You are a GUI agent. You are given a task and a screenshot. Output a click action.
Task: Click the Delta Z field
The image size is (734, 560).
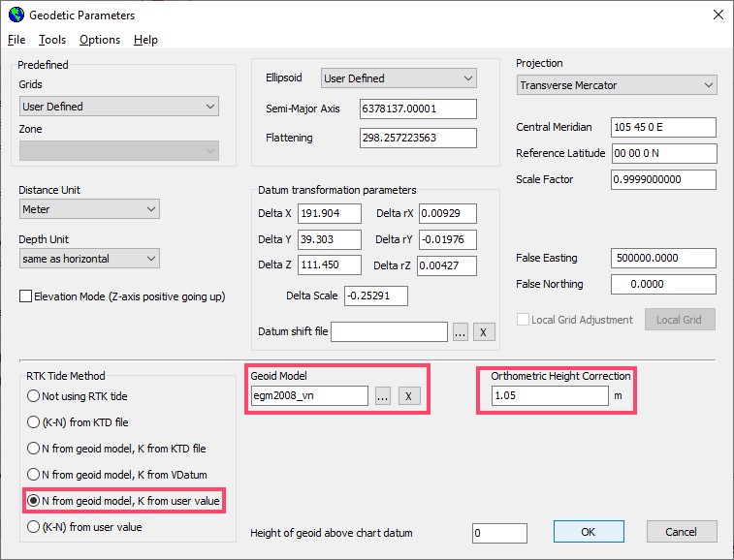pyautogui.click(x=330, y=264)
